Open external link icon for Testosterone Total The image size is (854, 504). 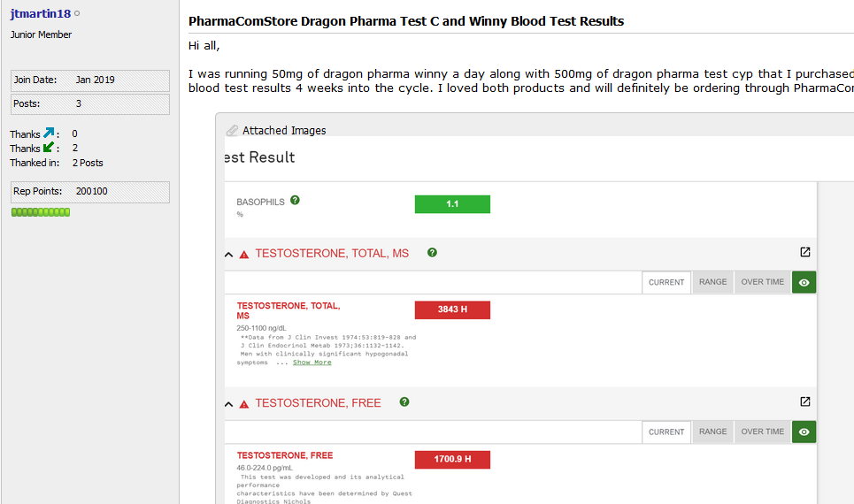click(x=805, y=252)
